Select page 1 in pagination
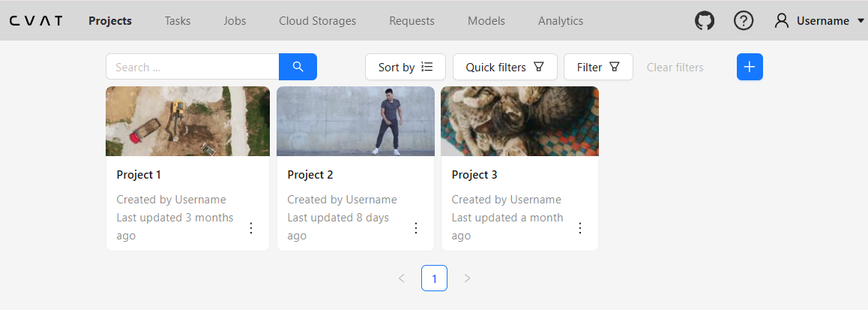This screenshot has height=310, width=868. tap(434, 278)
